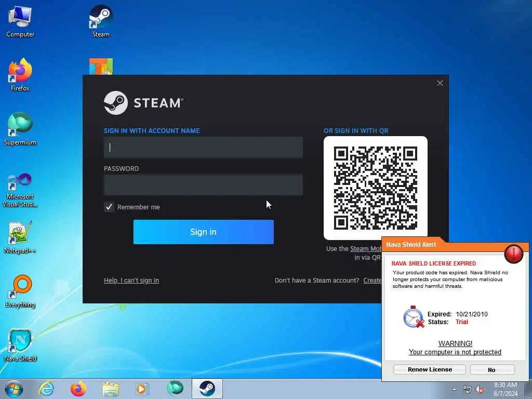Open the Supermium desktop shortcut
The height and width of the screenshot is (399, 532).
tap(20, 129)
